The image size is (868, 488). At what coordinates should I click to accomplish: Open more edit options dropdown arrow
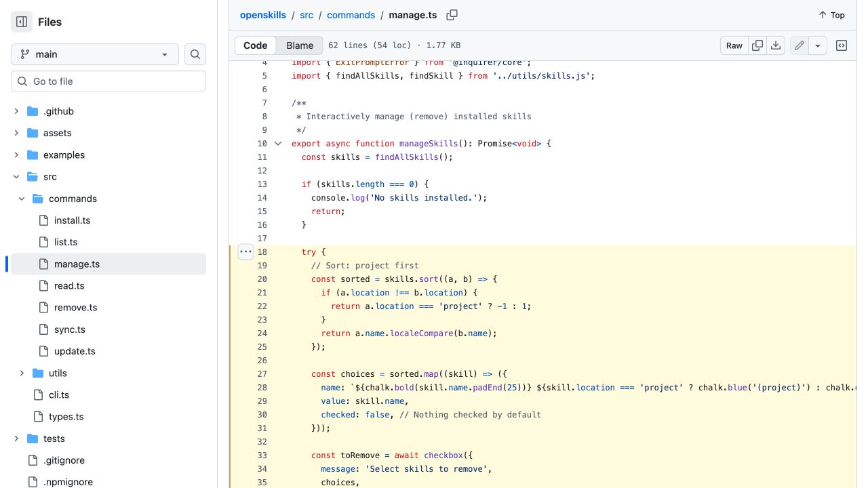tap(818, 45)
